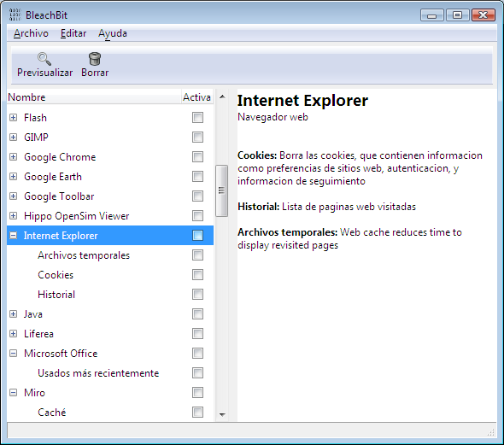Collapse the Miro tree node

(x=13, y=393)
